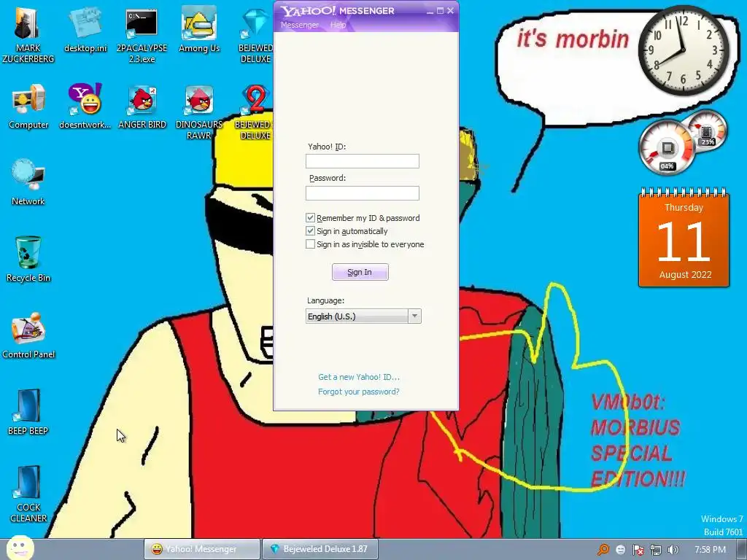Image resolution: width=747 pixels, height=560 pixels.
Task: Switch to Yahoo! Messenger taskbar button
Action: coord(202,549)
